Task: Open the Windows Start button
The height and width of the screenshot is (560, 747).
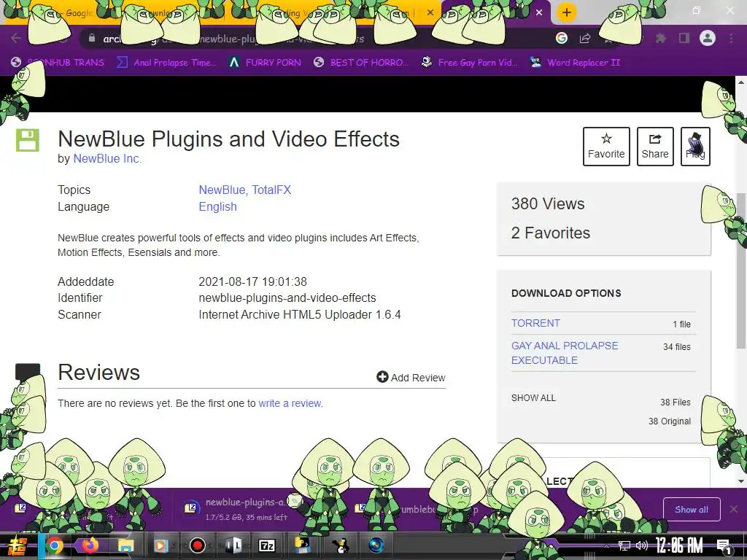Action: (x=18, y=546)
